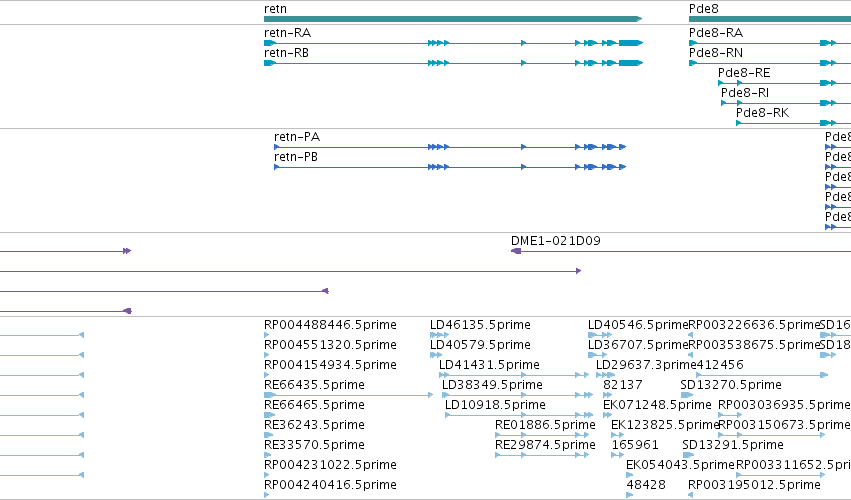
Task: Select the Pde8-RI transcript label
Action: (x=745, y=93)
